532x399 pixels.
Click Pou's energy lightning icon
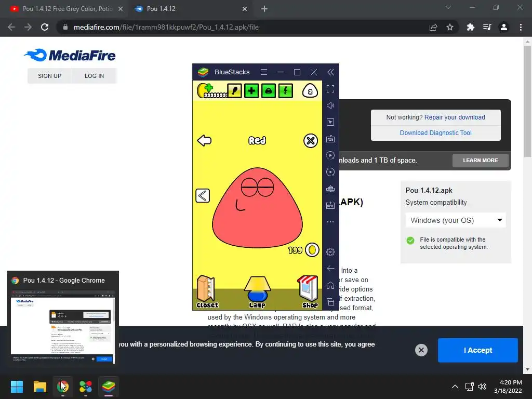point(285,91)
